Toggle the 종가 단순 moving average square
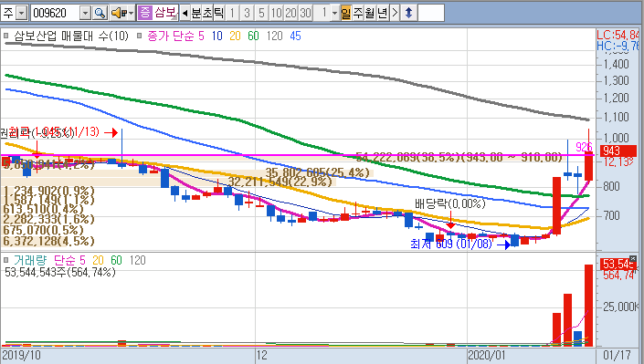 (139, 36)
